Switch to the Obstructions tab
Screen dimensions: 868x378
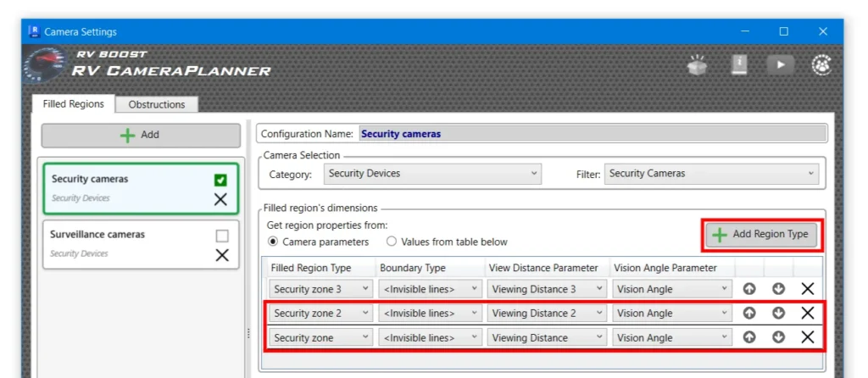[x=157, y=104]
